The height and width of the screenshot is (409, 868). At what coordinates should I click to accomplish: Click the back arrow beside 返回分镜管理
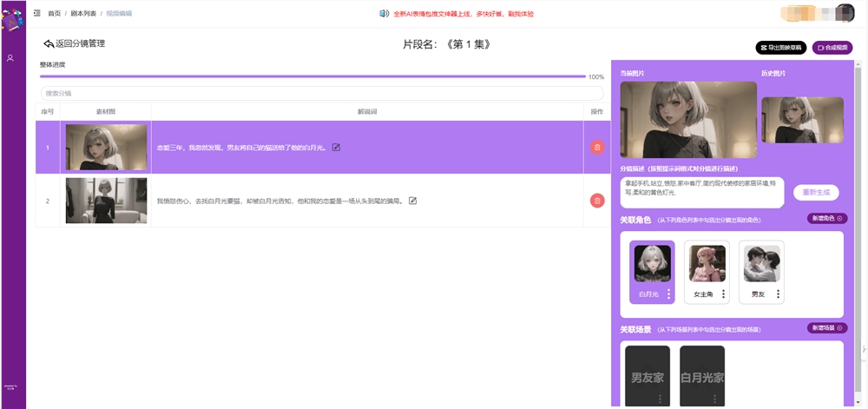coord(48,43)
